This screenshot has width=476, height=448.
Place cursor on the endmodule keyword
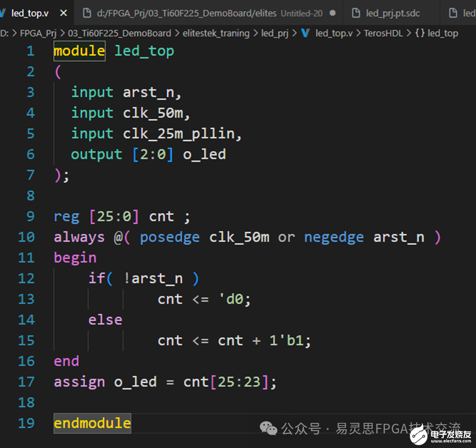[x=92, y=423]
